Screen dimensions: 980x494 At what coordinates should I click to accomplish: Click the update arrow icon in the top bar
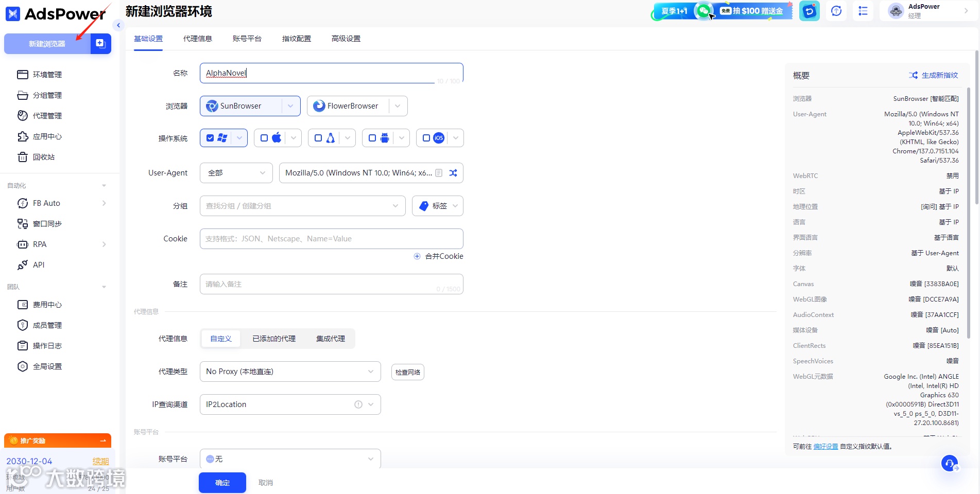[x=836, y=11]
